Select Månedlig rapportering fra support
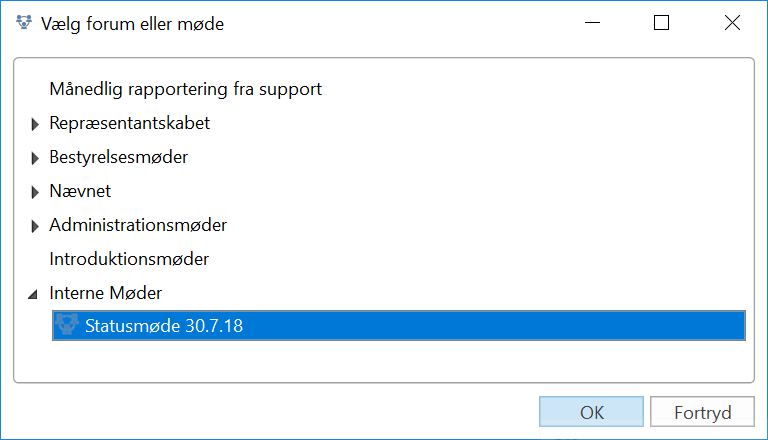This screenshot has width=768, height=440. point(185,89)
